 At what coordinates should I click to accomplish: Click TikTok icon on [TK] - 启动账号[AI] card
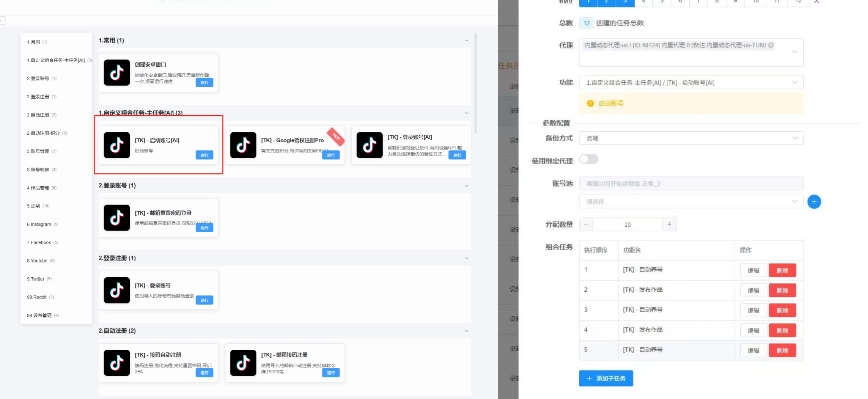click(117, 145)
